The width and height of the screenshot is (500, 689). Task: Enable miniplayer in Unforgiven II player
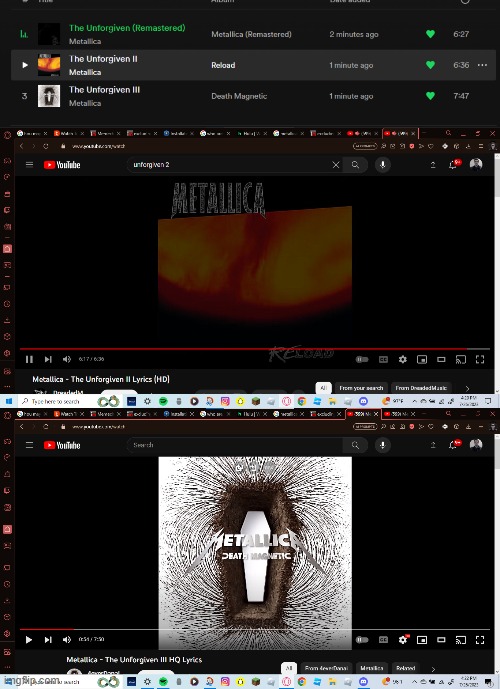click(x=422, y=359)
